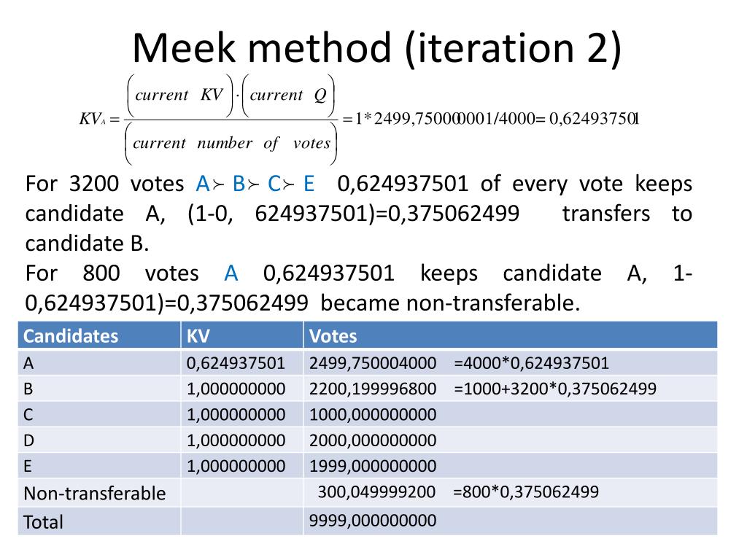Viewport: 747px width, 560px height.
Task: Select the Total votes 9999,000000000
Action: 373,521
